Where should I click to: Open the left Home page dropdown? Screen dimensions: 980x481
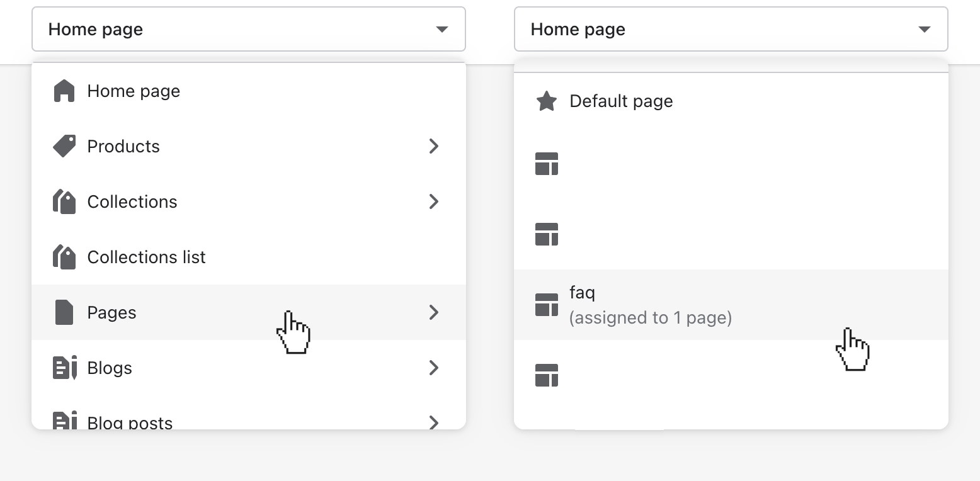coord(248,29)
